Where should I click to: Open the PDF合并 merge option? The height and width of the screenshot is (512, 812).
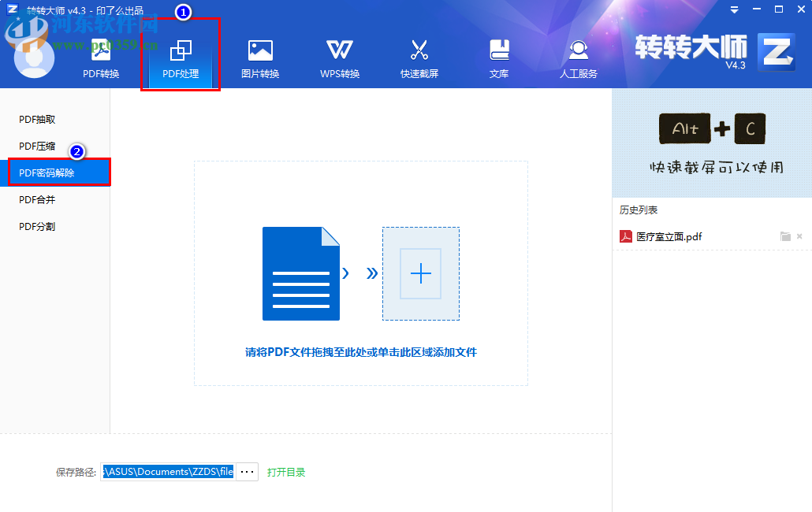click(x=35, y=198)
